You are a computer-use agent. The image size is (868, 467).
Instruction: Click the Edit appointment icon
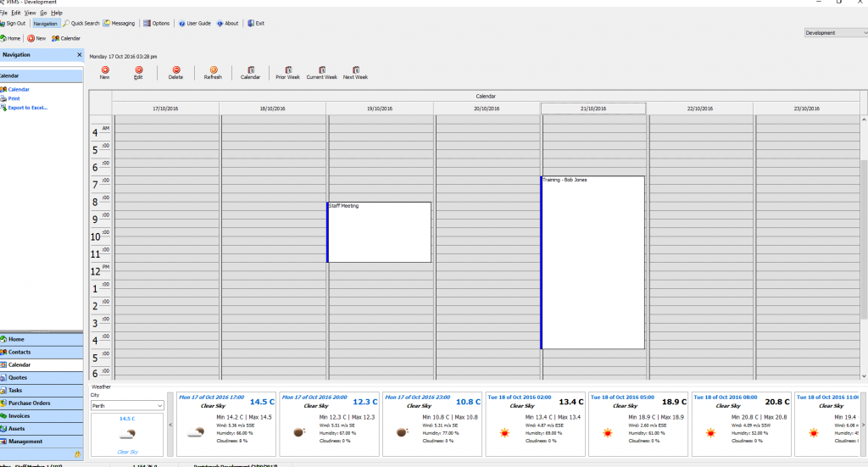tap(138, 70)
